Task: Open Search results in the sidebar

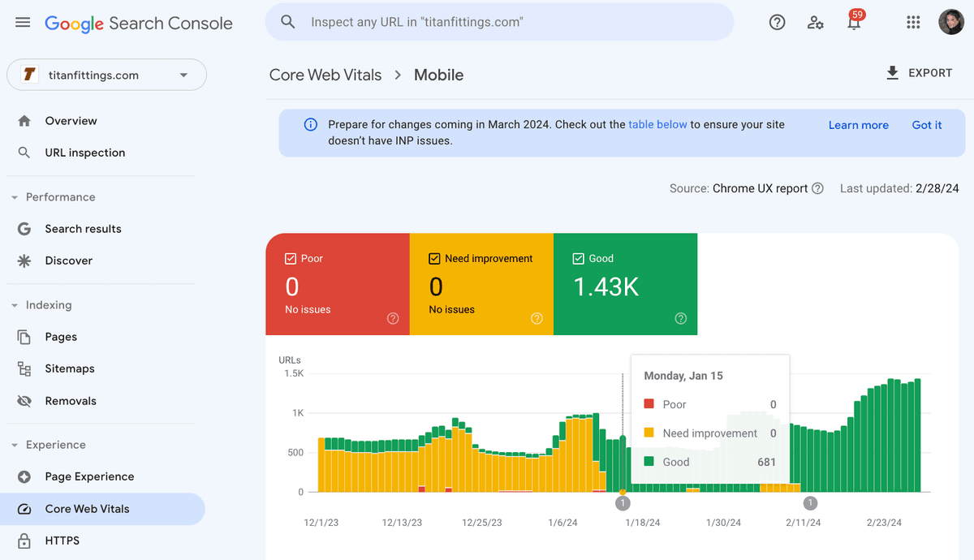Action: pos(83,229)
